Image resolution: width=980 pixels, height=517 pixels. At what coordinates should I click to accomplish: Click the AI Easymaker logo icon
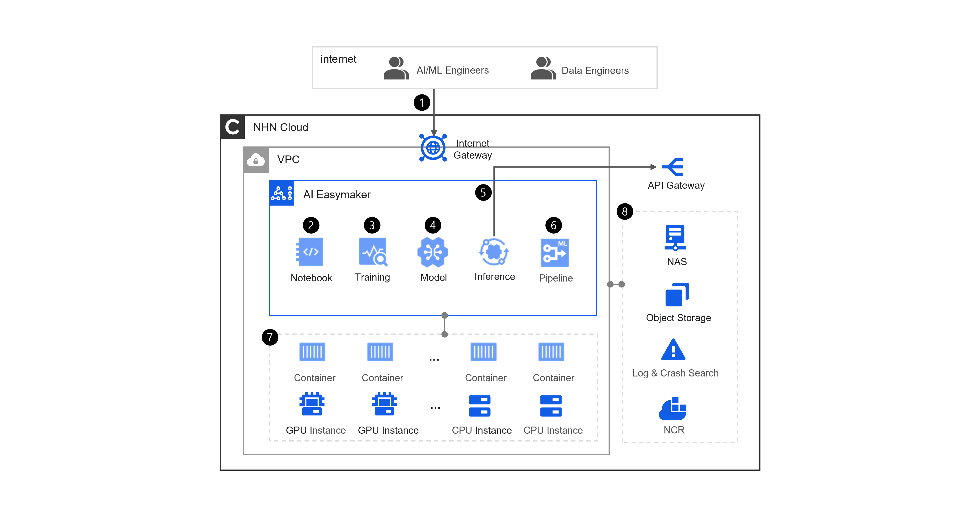[x=281, y=193]
